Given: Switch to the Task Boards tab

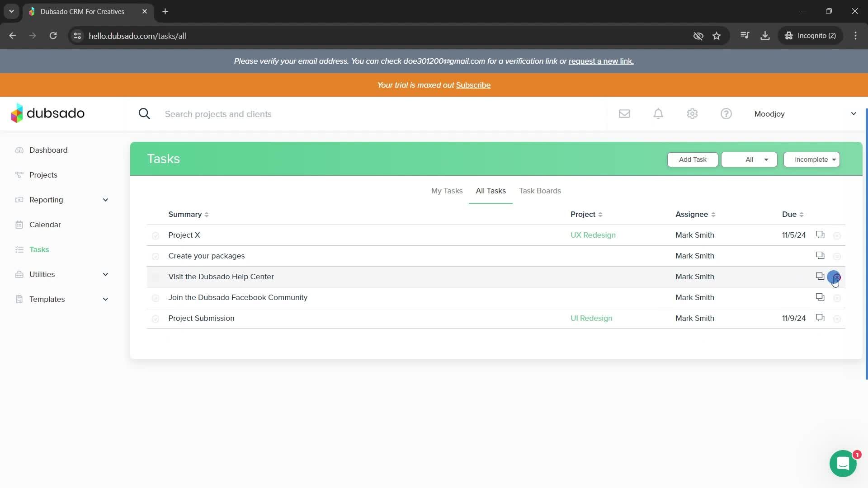Looking at the screenshot, I should pyautogui.click(x=540, y=191).
